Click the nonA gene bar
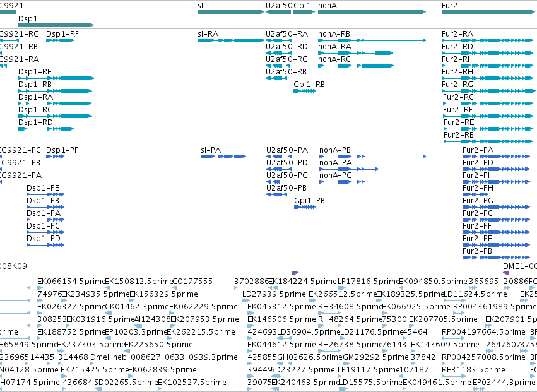 click(x=372, y=12)
